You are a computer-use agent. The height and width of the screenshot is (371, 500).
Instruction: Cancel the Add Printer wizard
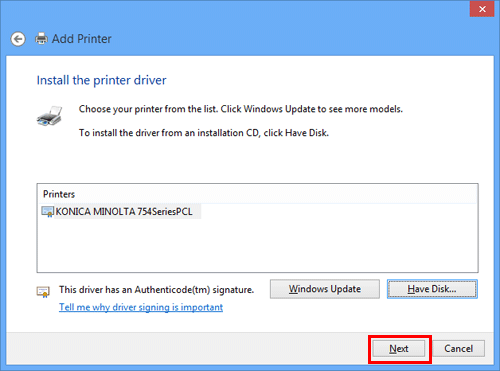click(458, 349)
